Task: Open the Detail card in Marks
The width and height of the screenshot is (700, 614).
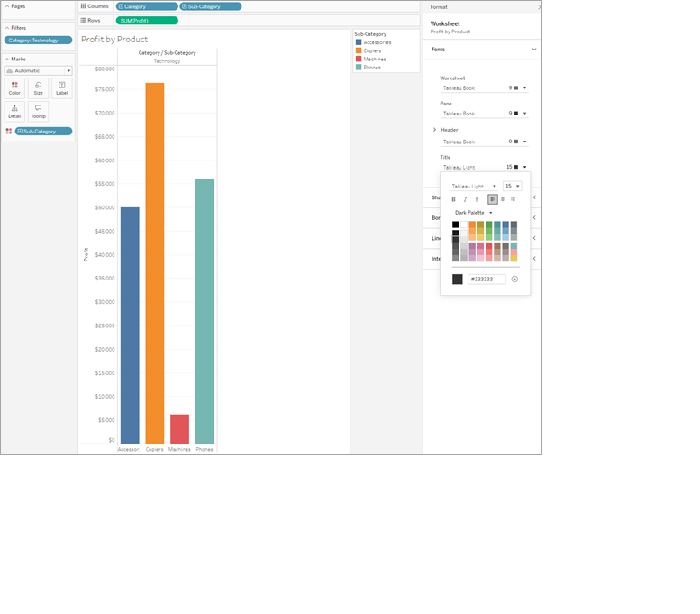Action: click(14, 111)
